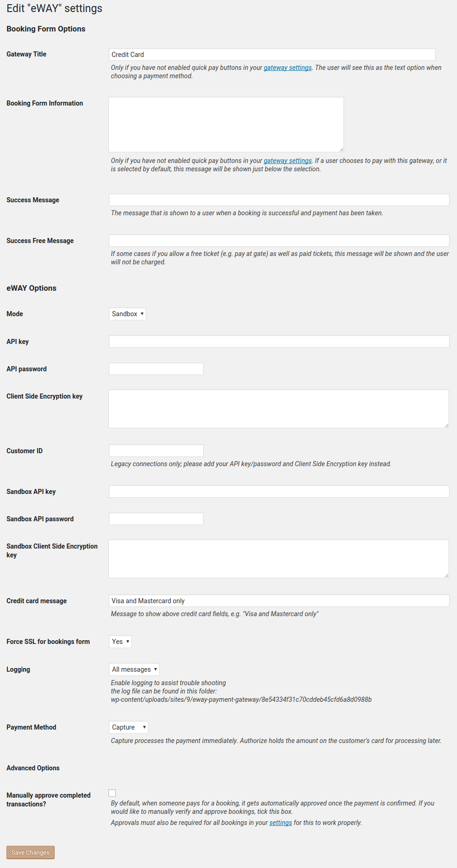Screen dimensions: 457x868
Task: Tick the manually approve completed transactions checkbox
Action: (x=112, y=793)
